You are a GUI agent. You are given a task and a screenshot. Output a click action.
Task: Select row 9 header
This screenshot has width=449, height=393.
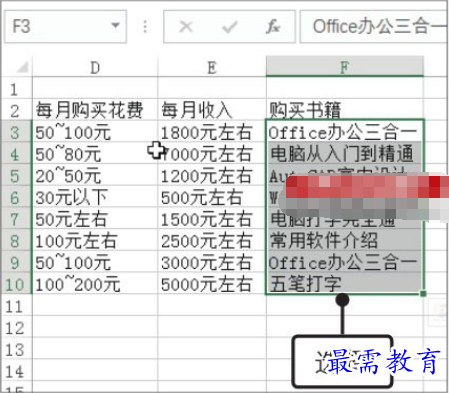click(x=16, y=262)
